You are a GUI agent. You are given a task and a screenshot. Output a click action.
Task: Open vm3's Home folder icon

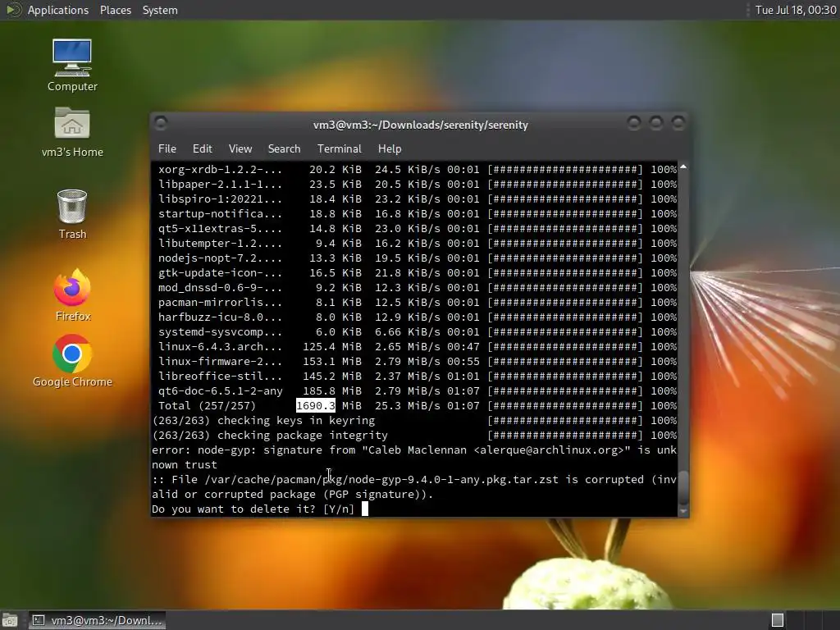72,132
